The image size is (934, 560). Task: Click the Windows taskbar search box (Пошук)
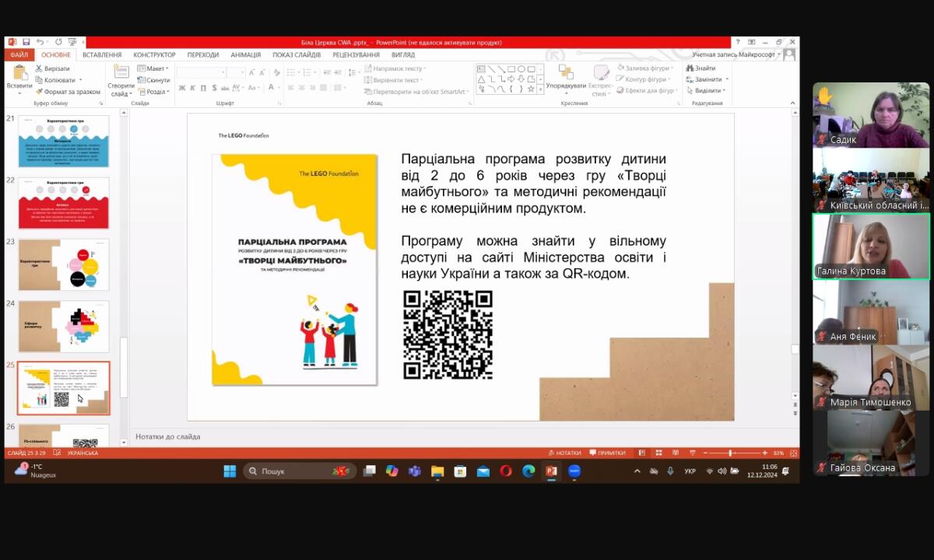(x=300, y=471)
